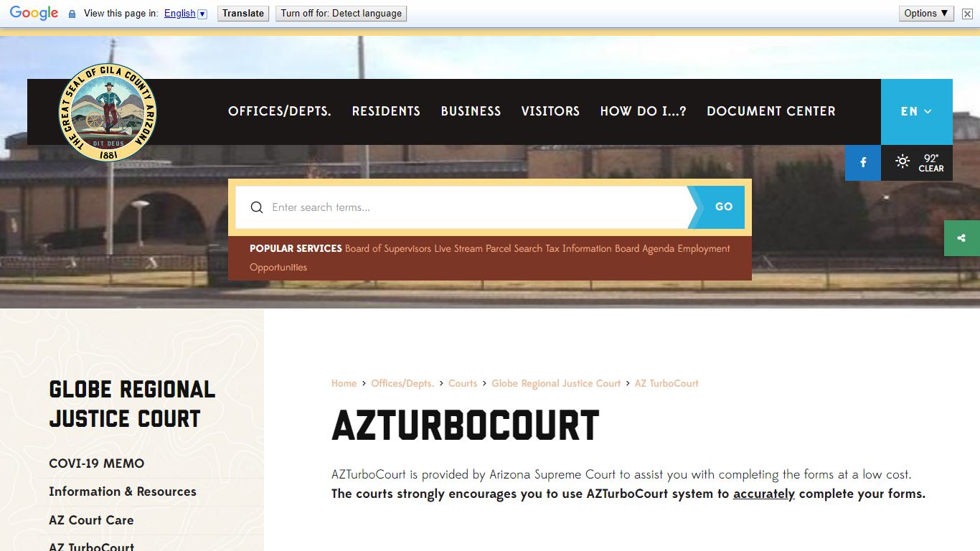Open the Tax Information link

tap(579, 248)
